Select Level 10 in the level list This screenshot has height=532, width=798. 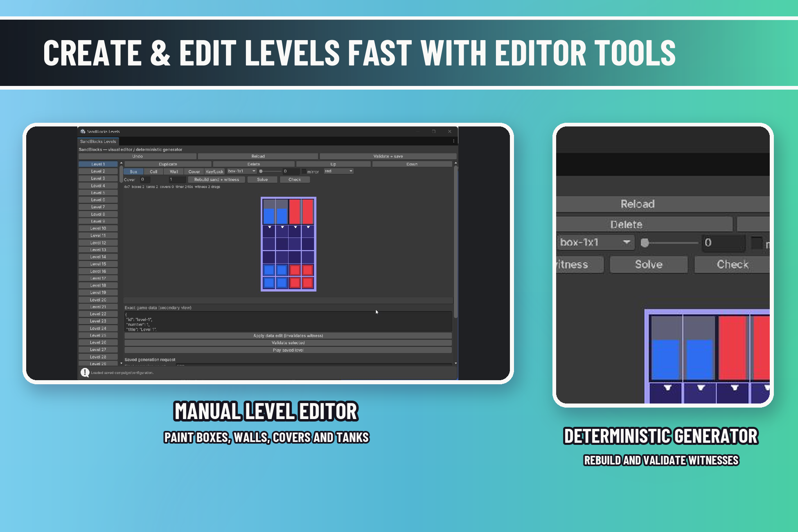click(x=98, y=228)
